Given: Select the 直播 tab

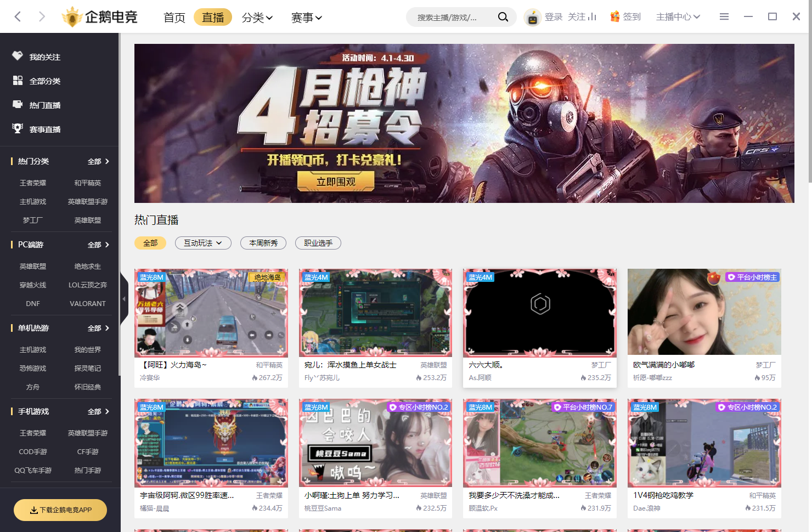Looking at the screenshot, I should (x=213, y=18).
